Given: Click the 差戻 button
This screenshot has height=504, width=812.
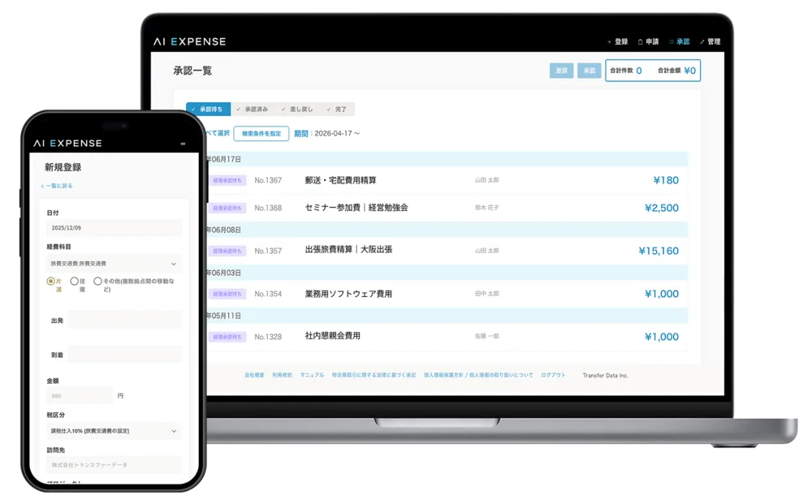Looking at the screenshot, I should [x=561, y=71].
